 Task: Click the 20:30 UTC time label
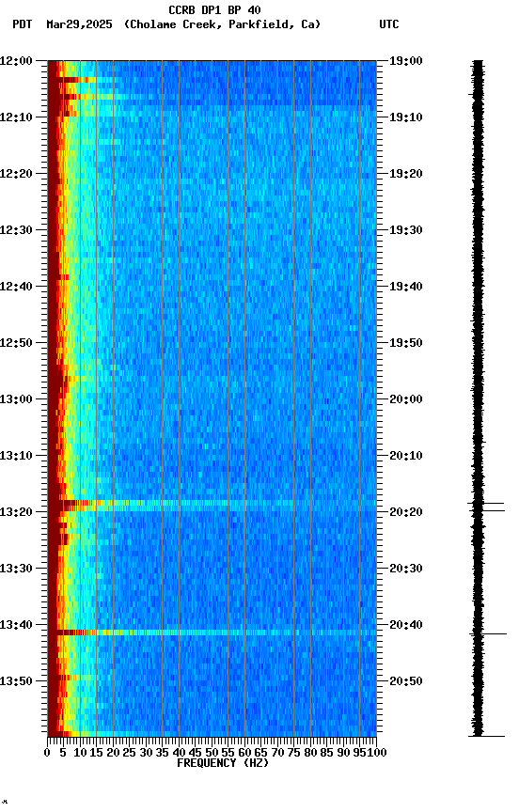coord(405,570)
